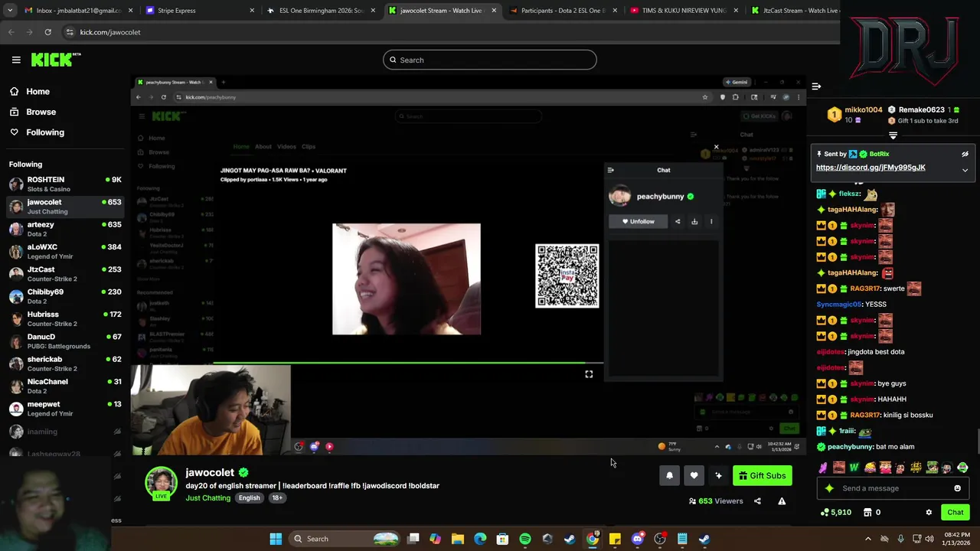Viewport: 980px width, 551px height.
Task: Open ROSHTEIN channel in Following list
Action: point(65,184)
